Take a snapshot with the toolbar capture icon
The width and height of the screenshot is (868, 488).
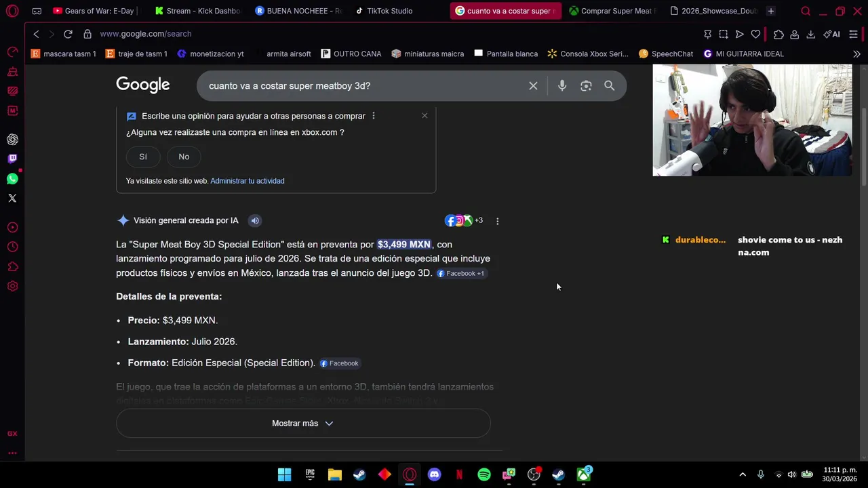724,35
